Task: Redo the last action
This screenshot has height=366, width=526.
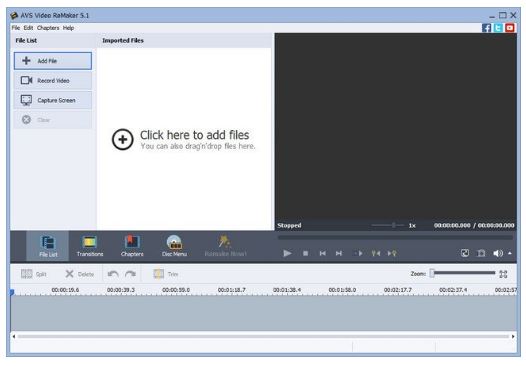Action: point(130,274)
